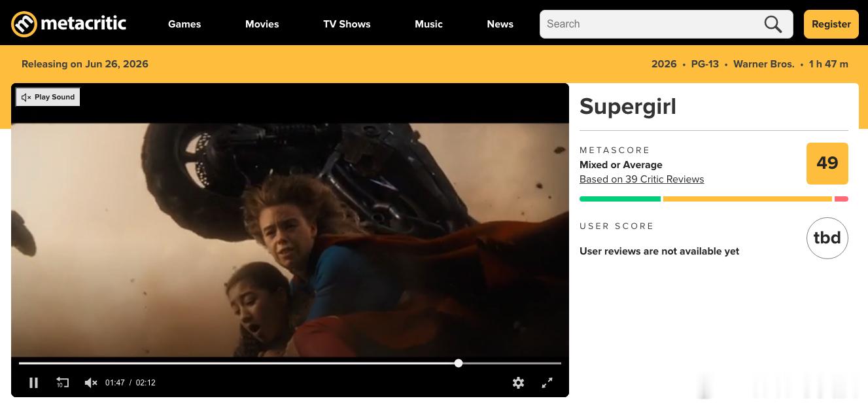Click the red negative reviews bar segment
This screenshot has height=407, width=868.
pyautogui.click(x=842, y=199)
